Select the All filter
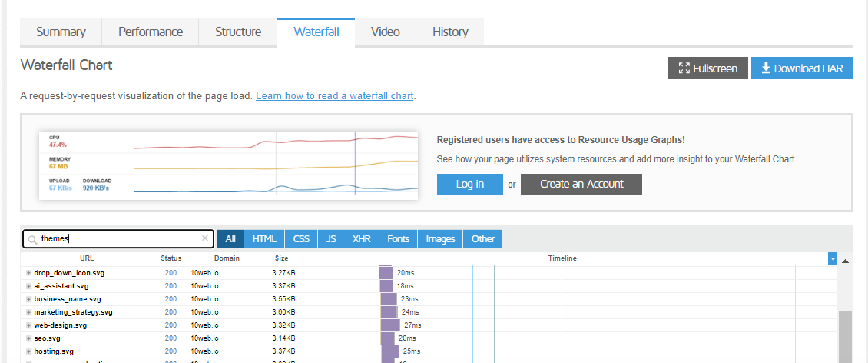868x363 pixels. pos(230,239)
